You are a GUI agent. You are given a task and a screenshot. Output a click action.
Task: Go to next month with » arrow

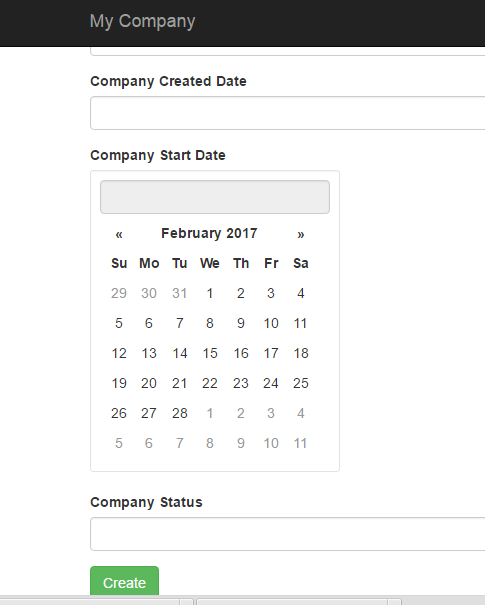[301, 234]
